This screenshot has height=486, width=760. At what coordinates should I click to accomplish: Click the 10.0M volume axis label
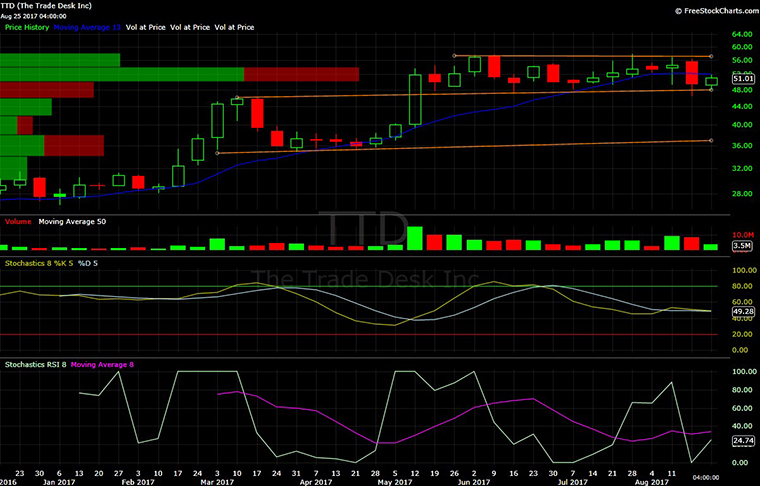[x=743, y=235]
